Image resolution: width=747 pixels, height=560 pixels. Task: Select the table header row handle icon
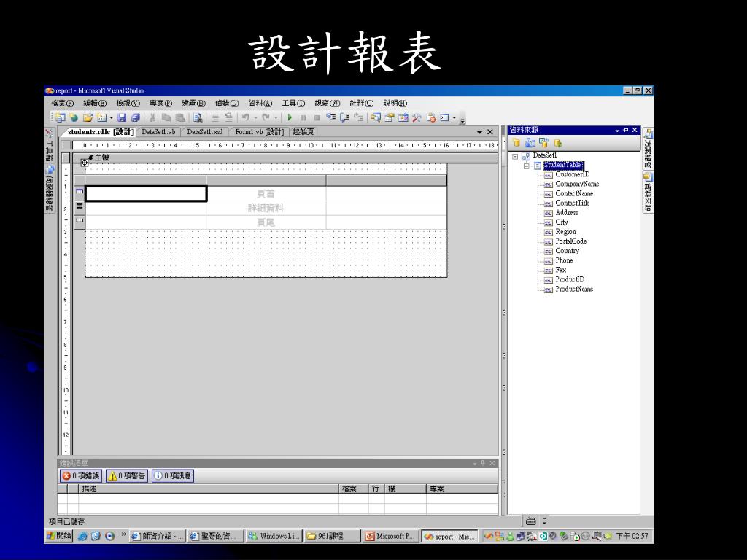click(80, 192)
